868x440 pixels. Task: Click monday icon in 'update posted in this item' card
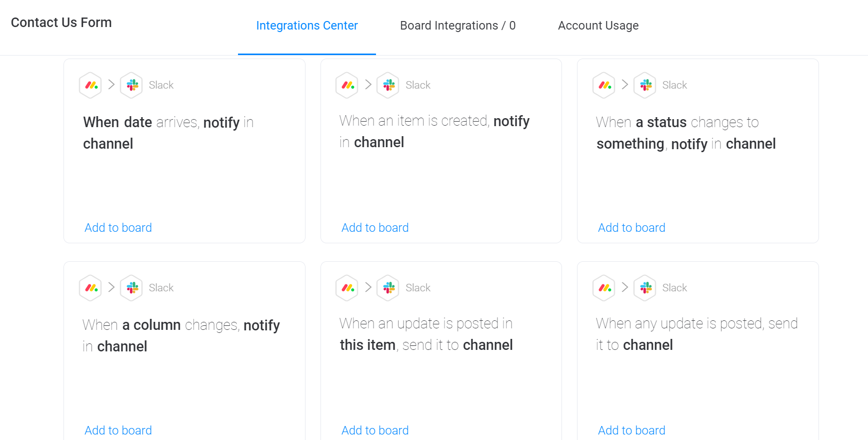[347, 288]
